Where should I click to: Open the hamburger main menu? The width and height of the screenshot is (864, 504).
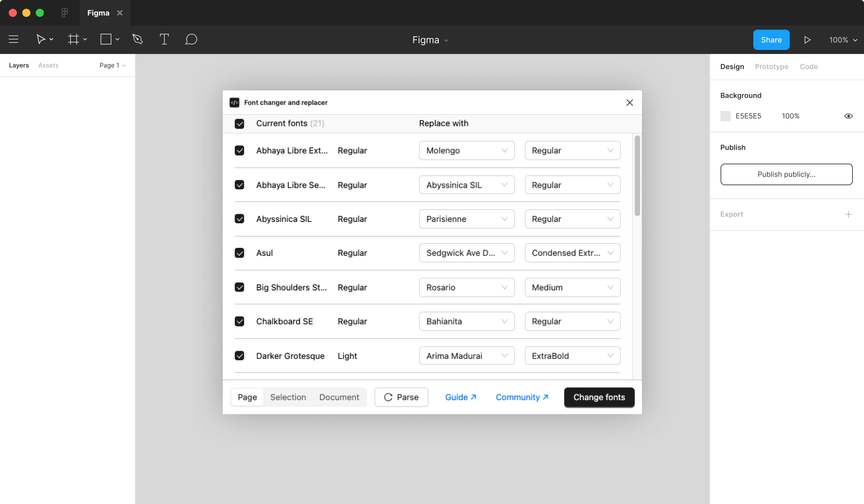point(13,39)
